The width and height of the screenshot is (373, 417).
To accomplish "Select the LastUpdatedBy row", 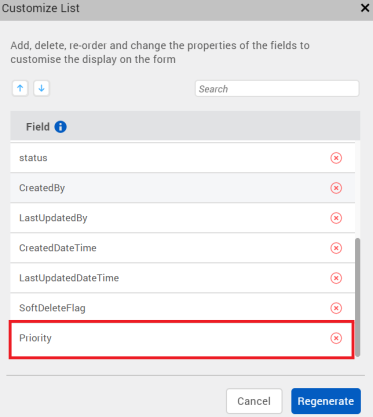I will (x=182, y=218).
